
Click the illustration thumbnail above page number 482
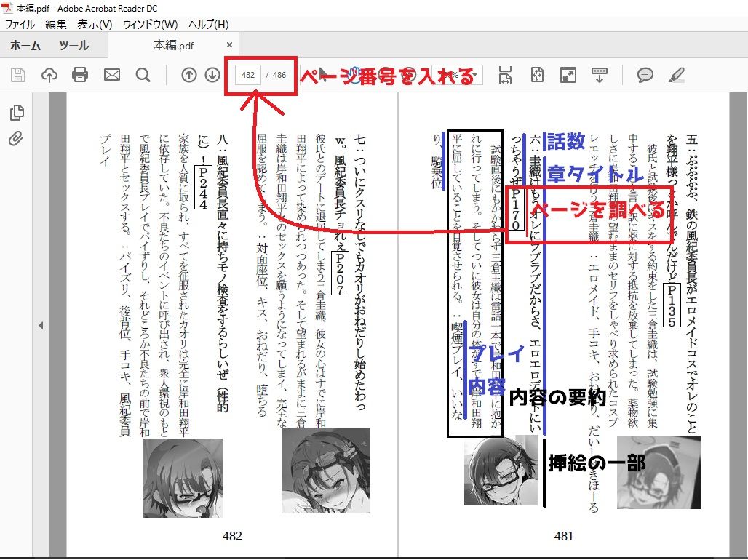coord(183,478)
